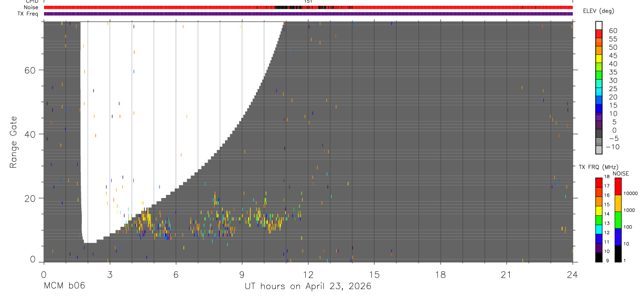Select the 'NOISE' legend title

tap(621, 173)
